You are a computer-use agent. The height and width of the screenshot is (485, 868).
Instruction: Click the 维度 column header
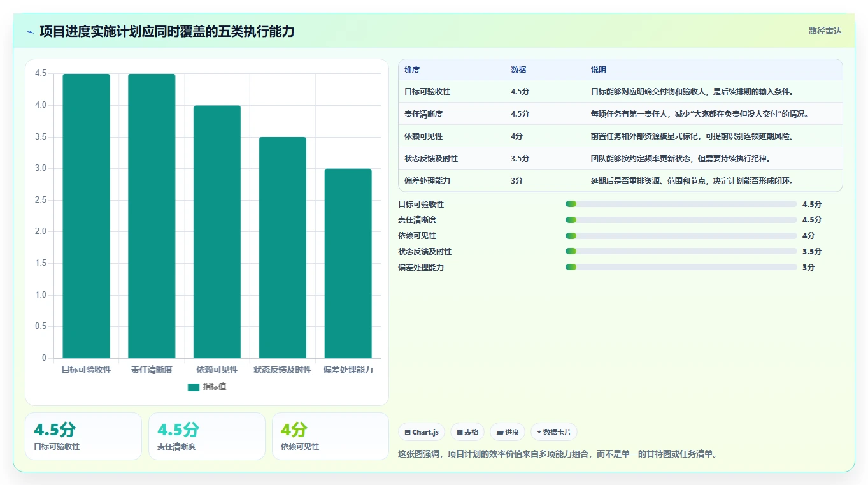tap(412, 70)
